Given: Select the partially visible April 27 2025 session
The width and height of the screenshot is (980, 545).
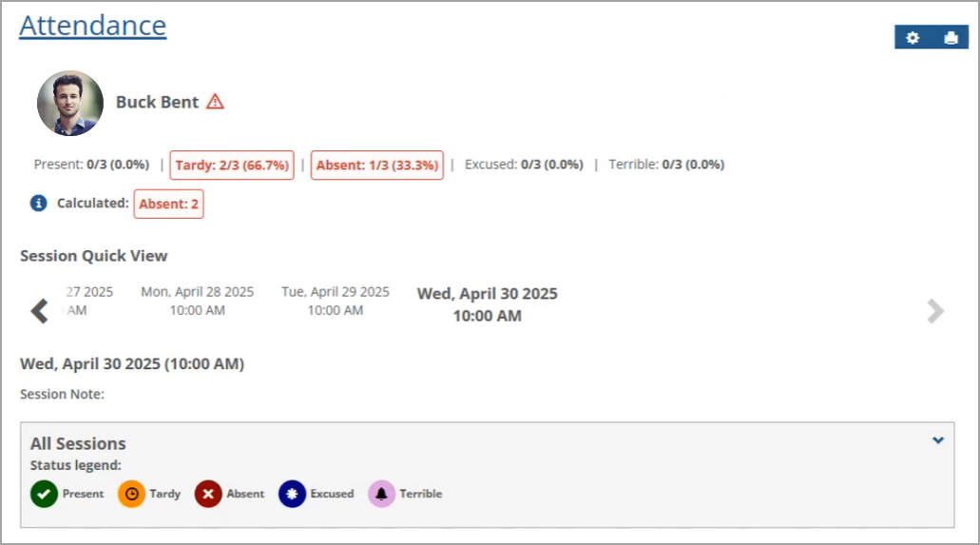Looking at the screenshot, I should click(x=88, y=301).
